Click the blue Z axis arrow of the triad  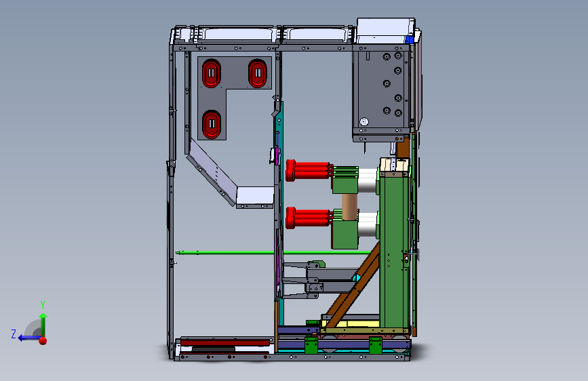coord(28,338)
